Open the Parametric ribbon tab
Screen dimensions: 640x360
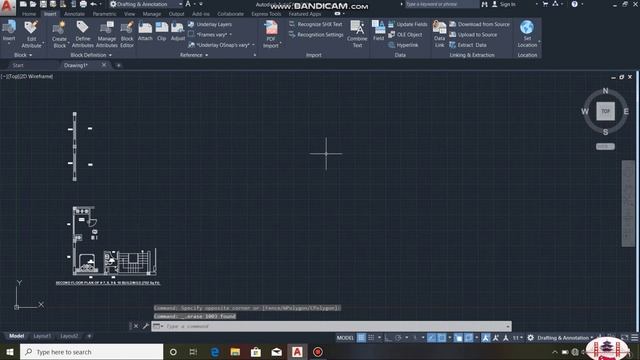tap(104, 14)
